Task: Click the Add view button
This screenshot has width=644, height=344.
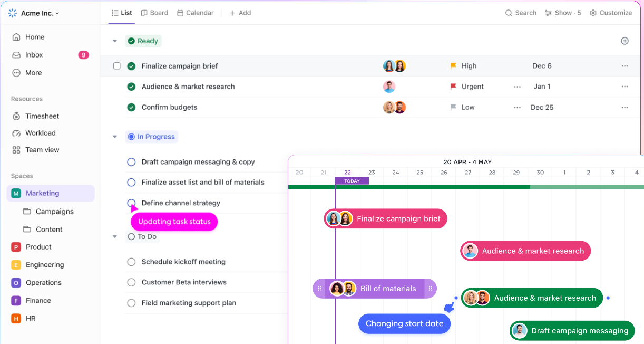Action: pyautogui.click(x=240, y=12)
